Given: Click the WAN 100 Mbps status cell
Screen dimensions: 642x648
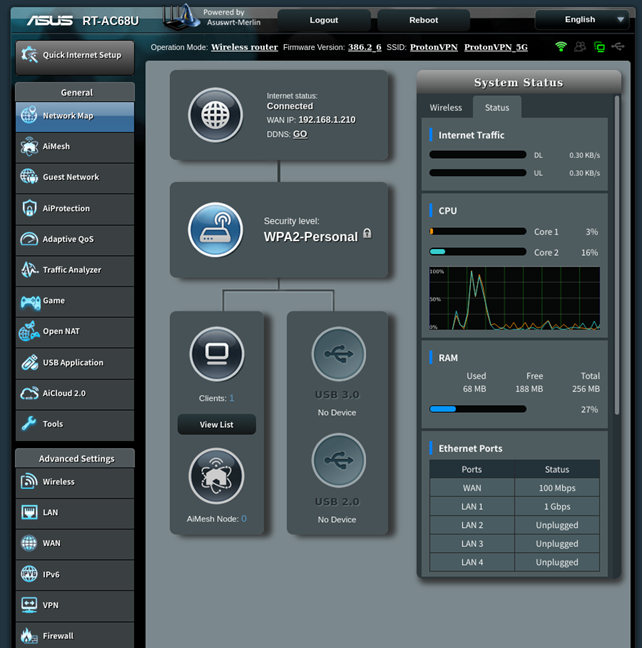Looking at the screenshot, I should tap(557, 488).
